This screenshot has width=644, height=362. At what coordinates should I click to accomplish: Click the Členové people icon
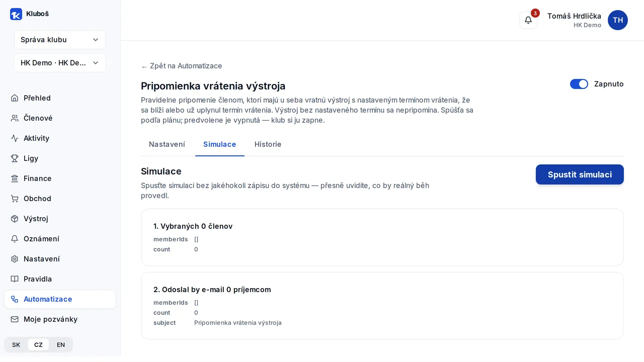(x=15, y=118)
